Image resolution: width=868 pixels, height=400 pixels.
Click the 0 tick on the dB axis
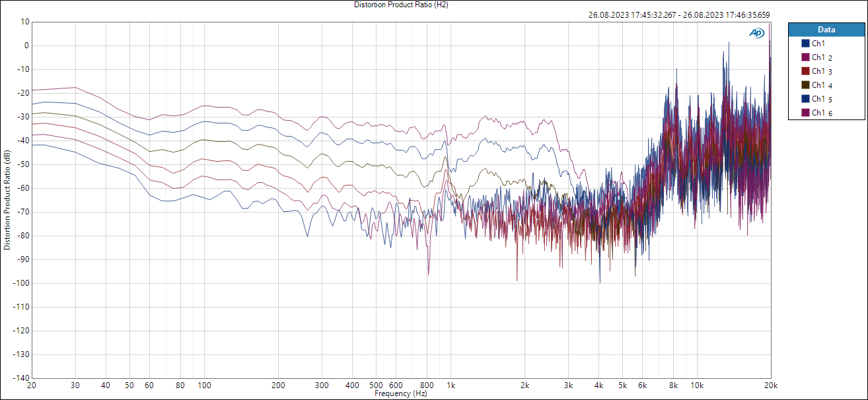26,46
